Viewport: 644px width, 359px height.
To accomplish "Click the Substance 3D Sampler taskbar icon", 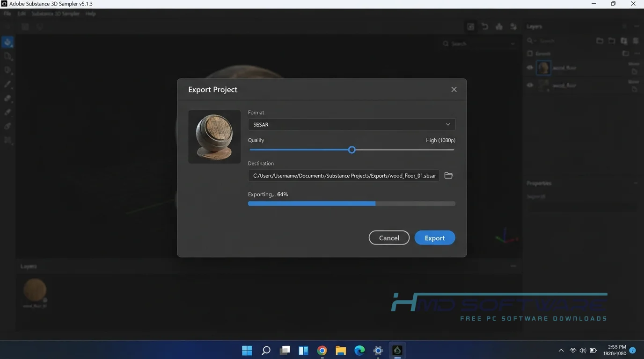I will (397, 350).
